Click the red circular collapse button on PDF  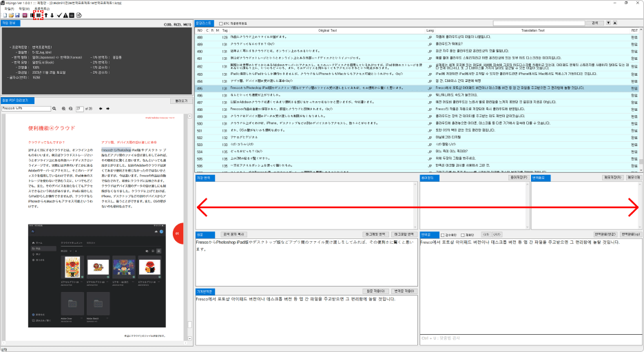[x=178, y=234]
